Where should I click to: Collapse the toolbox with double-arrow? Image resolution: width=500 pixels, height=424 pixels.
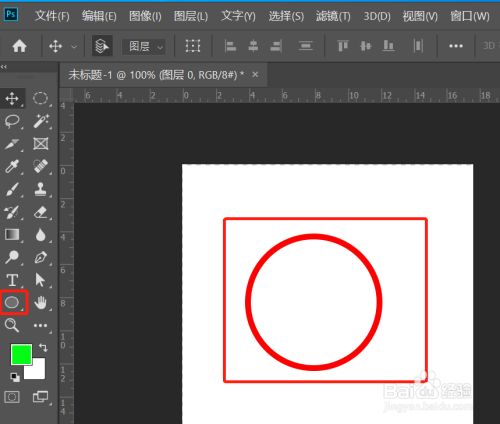(4, 67)
